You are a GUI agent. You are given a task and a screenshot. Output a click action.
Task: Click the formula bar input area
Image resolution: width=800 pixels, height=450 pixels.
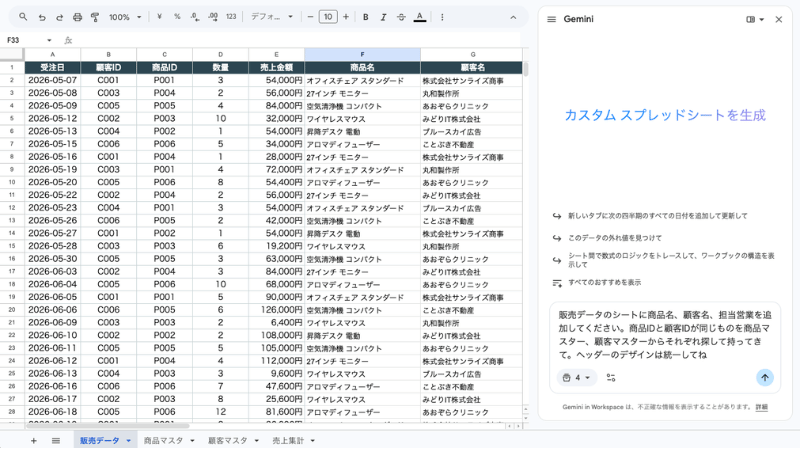[296, 40]
